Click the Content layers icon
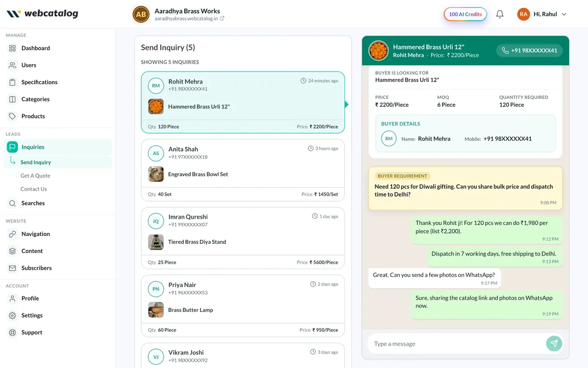The height and width of the screenshot is (368, 588). coord(13,251)
